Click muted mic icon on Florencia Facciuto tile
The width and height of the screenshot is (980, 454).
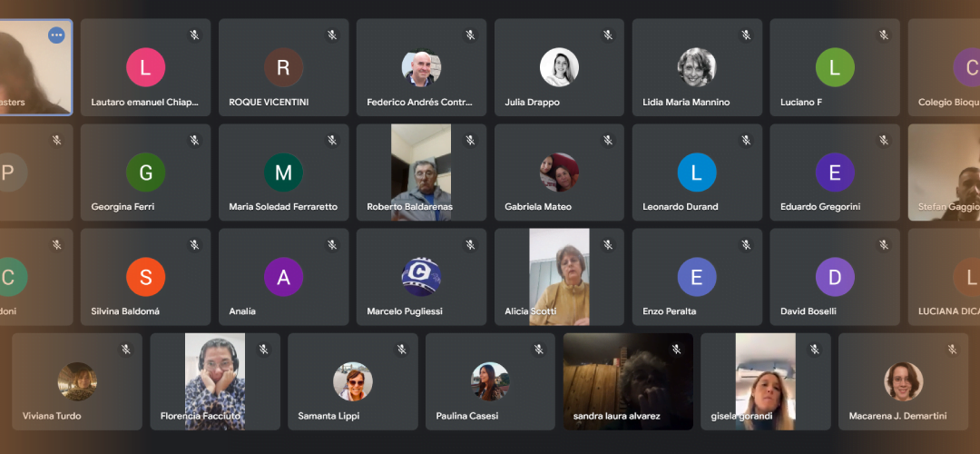pos(264,350)
